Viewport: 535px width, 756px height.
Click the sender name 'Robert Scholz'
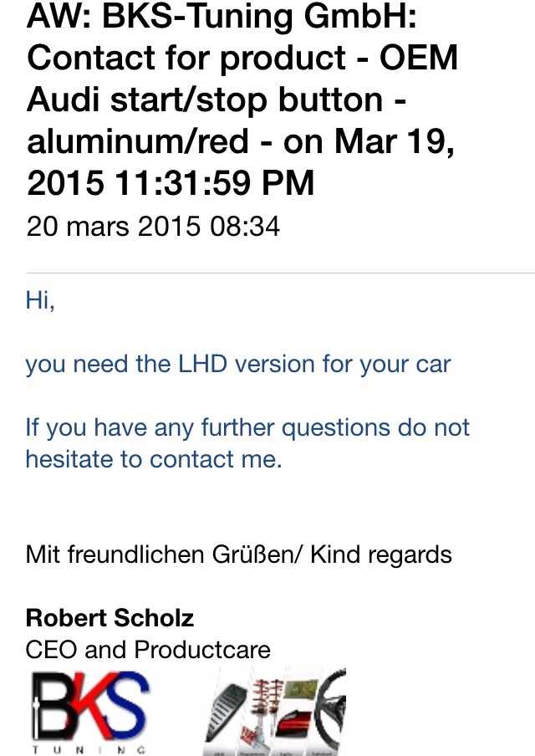(x=110, y=618)
